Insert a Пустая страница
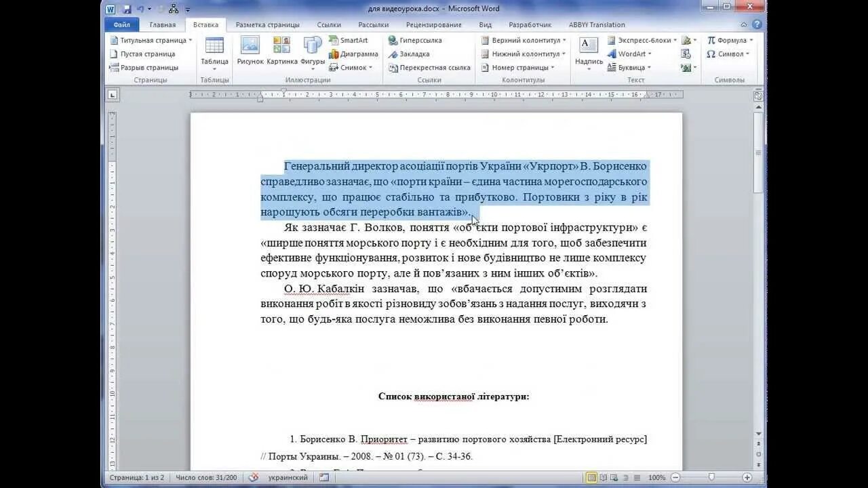 pyautogui.click(x=142, y=54)
